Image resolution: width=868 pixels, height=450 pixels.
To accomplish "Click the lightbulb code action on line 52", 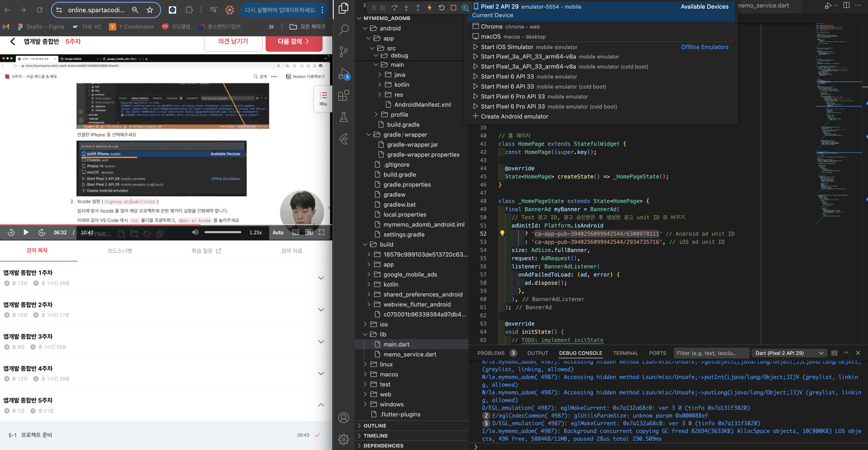I will (502, 233).
